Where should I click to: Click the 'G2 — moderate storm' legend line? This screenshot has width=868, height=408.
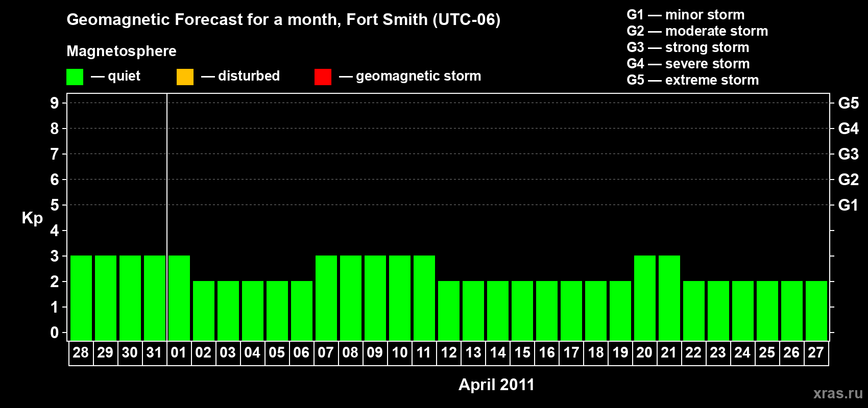click(x=697, y=31)
